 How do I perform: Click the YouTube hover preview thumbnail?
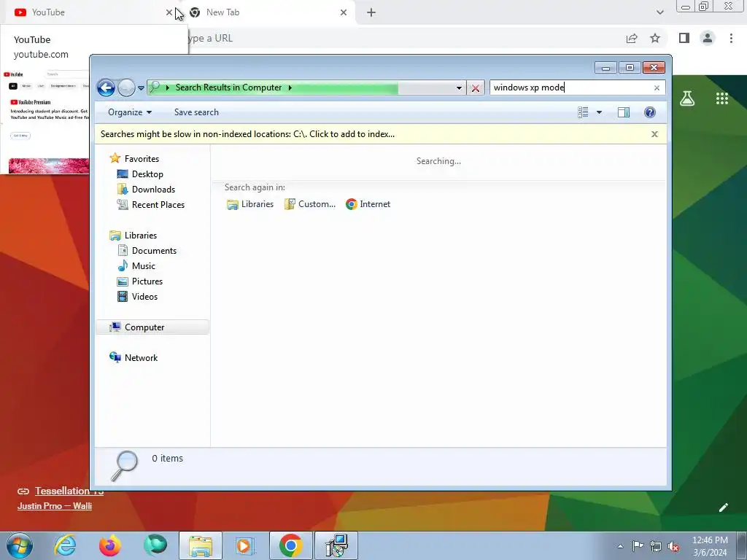coord(47,122)
